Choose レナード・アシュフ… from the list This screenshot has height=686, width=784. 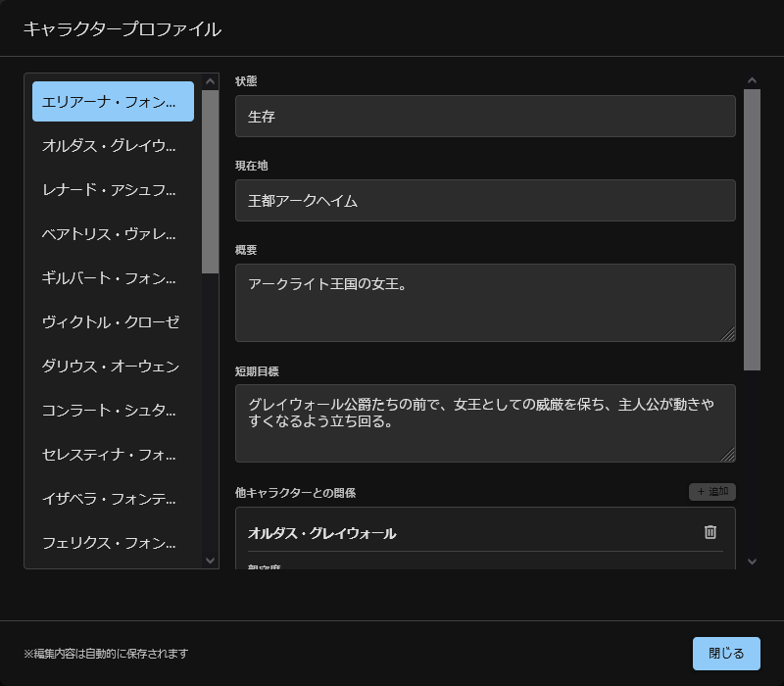113,190
